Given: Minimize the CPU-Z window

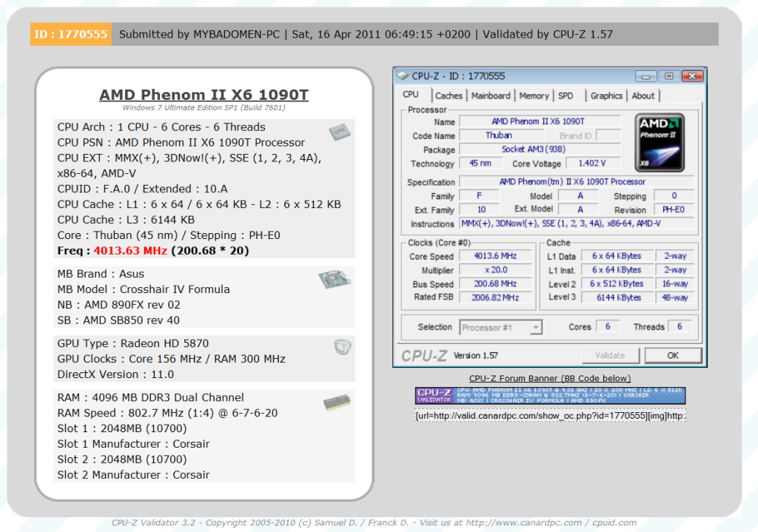Looking at the screenshot, I should (645, 76).
